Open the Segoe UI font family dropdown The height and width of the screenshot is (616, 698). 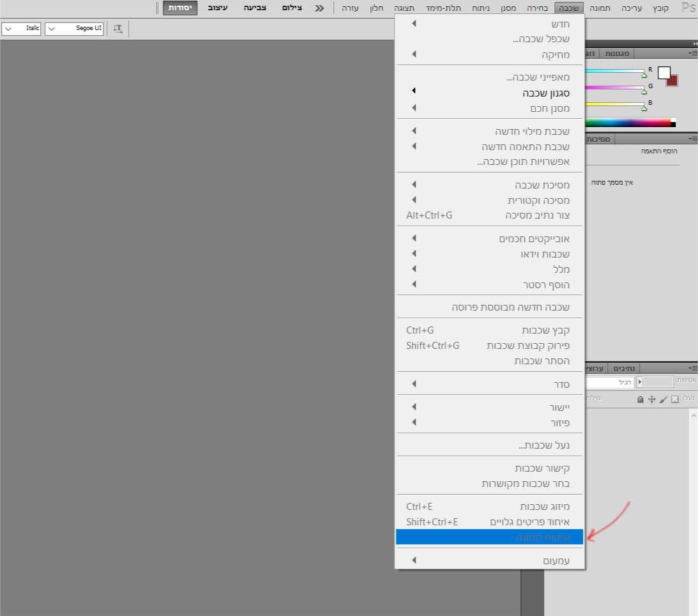click(x=74, y=29)
